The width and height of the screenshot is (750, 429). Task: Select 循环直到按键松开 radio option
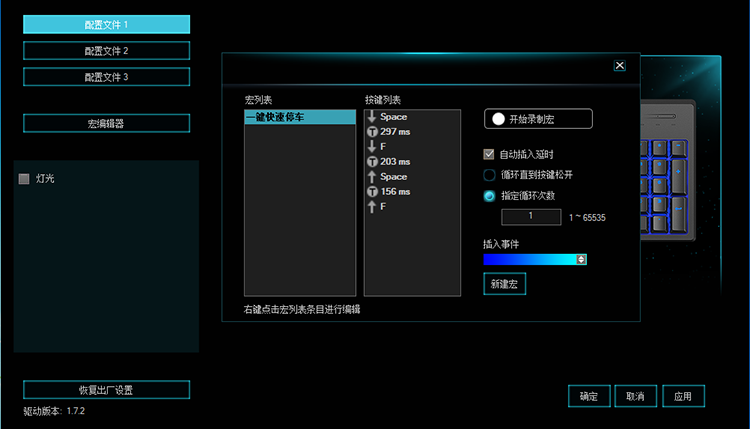click(489, 175)
